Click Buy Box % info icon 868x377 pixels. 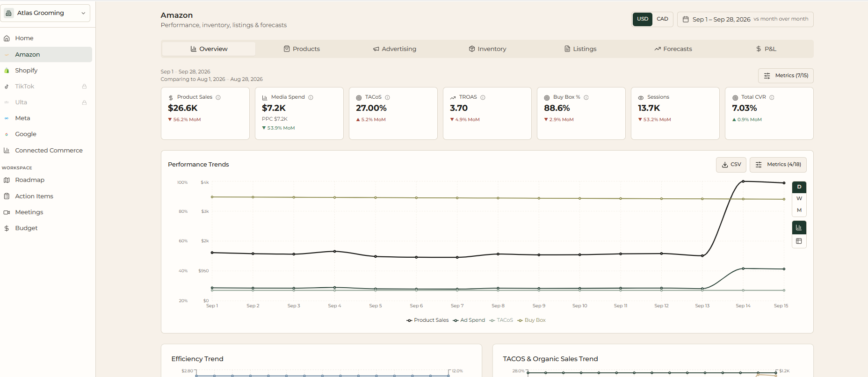[x=586, y=98]
